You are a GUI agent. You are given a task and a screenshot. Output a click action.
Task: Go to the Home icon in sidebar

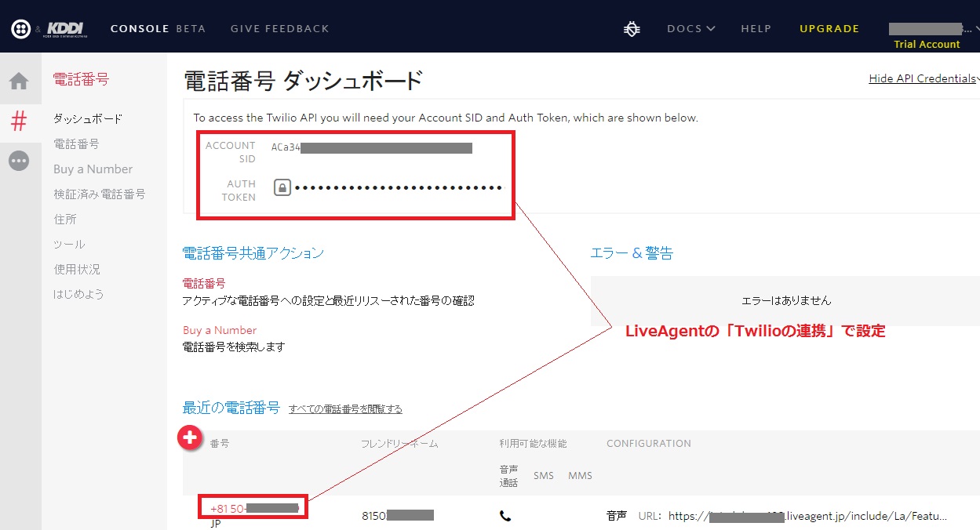19,81
